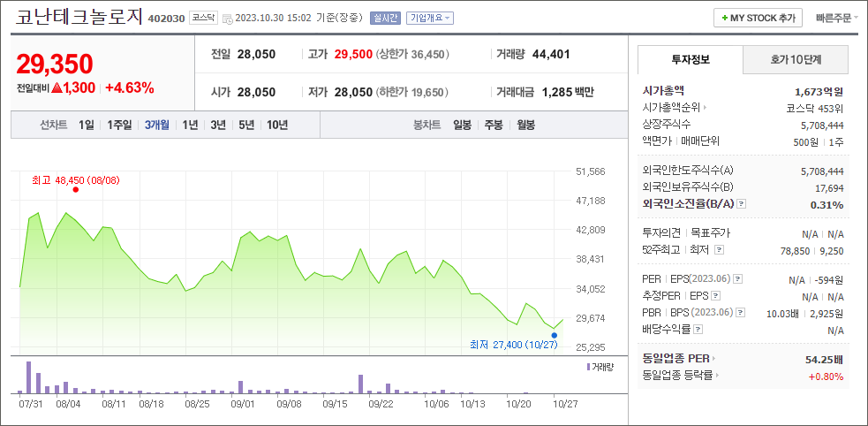Click the 외국인보유주식수 value 17,694
This screenshot has height=426, width=868.
[829, 187]
